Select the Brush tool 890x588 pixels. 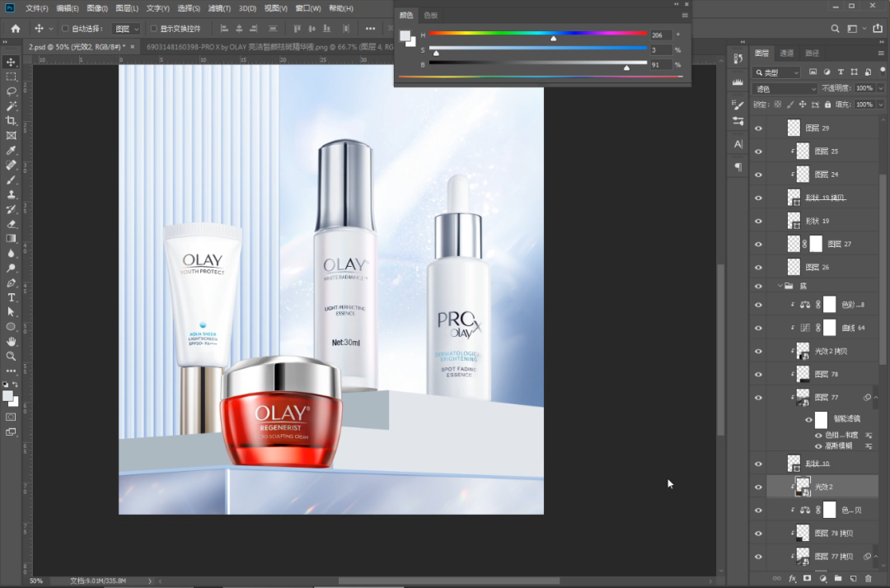[11, 180]
